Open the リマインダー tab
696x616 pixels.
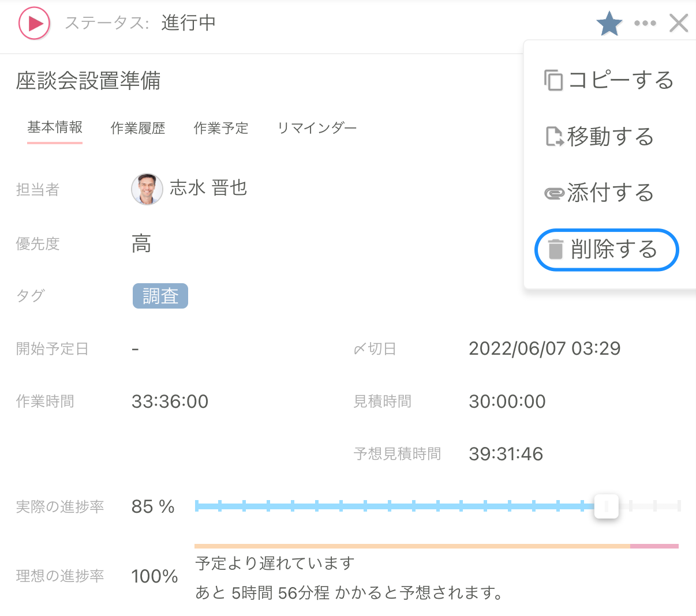(317, 128)
